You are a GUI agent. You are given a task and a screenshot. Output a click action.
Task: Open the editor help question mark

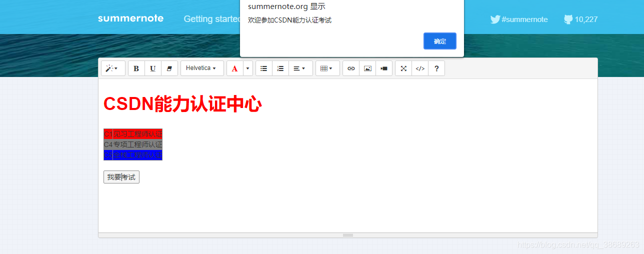click(436, 68)
